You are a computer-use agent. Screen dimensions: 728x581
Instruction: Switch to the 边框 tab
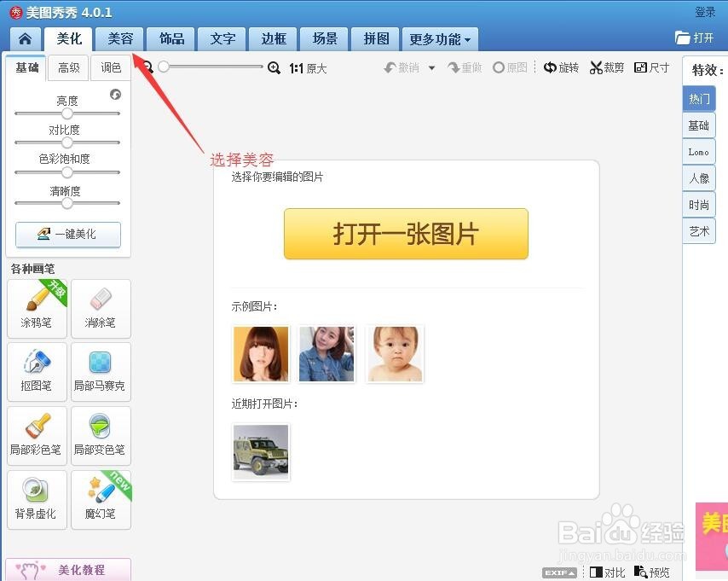(x=274, y=38)
